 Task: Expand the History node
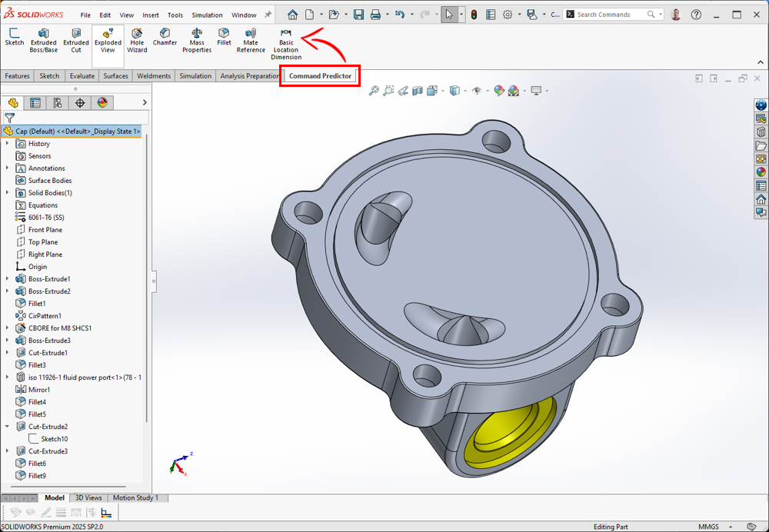click(x=8, y=144)
